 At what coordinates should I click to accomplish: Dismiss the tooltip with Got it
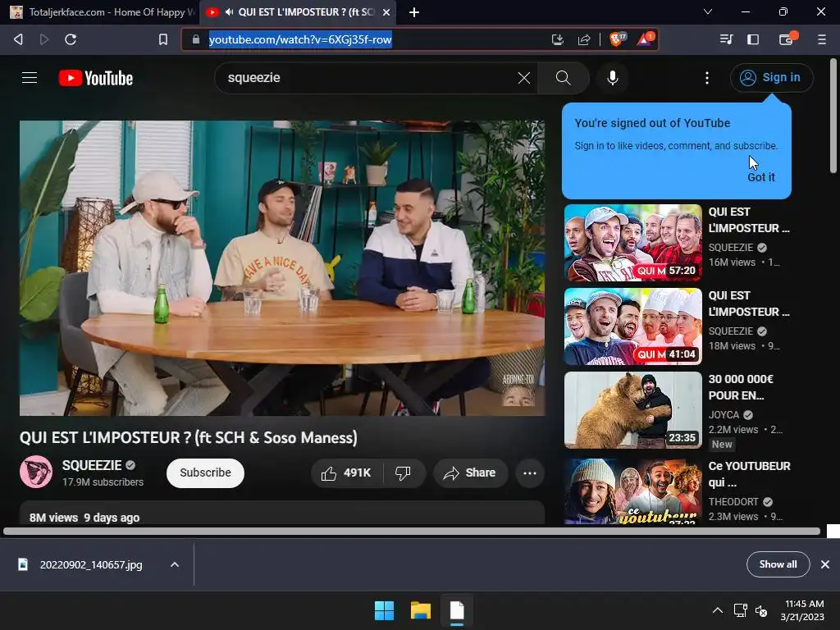point(760,177)
